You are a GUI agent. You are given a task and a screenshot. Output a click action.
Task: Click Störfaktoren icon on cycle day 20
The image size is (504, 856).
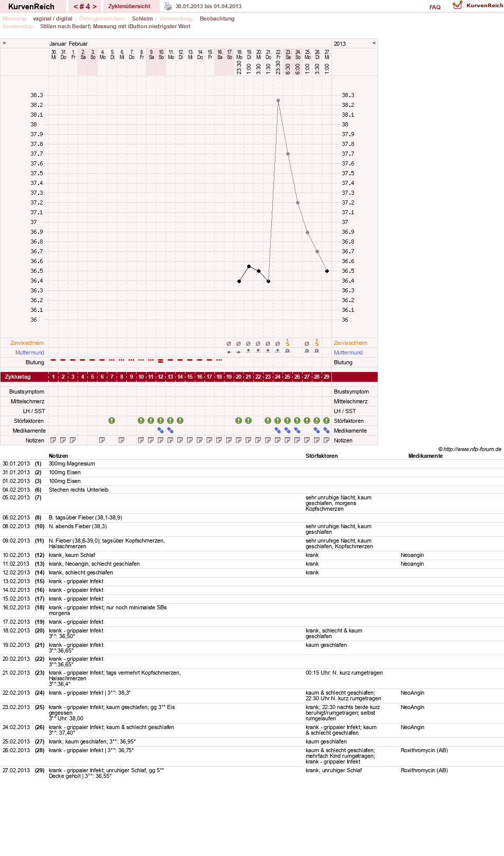pos(239,421)
